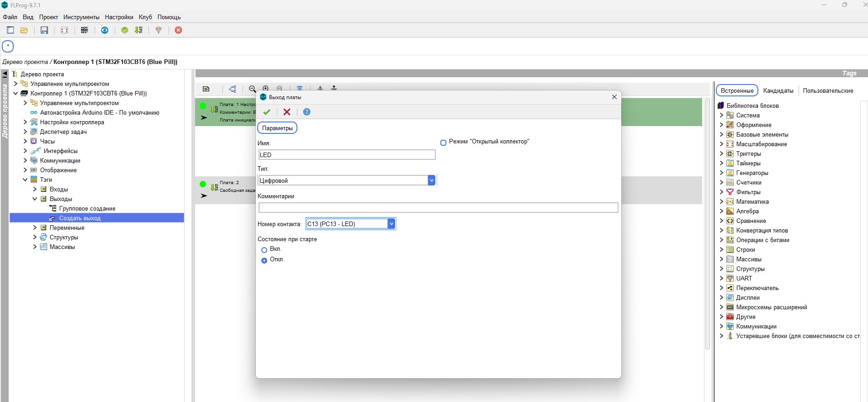Click the blue eye icon in the toolbar

[x=105, y=30]
